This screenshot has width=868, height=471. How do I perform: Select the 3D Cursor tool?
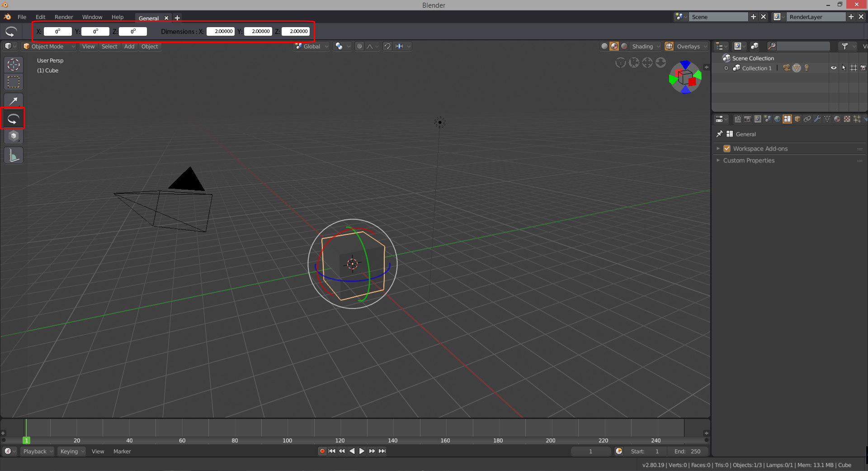(14, 65)
